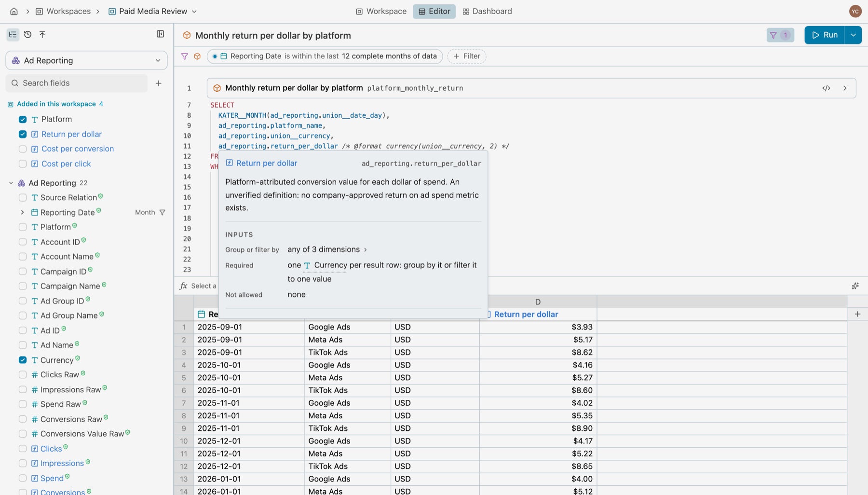Click the filter count badge icon

(x=780, y=35)
